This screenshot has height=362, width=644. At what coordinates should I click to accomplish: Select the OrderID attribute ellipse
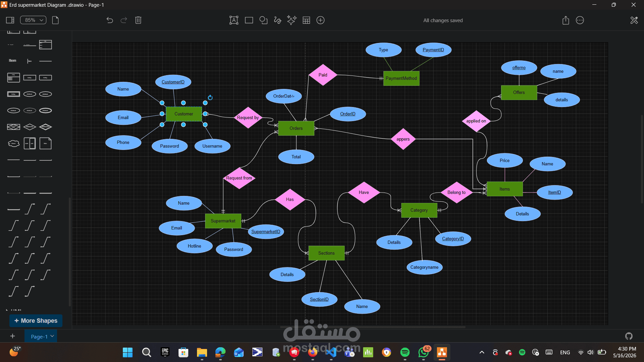pos(348,114)
